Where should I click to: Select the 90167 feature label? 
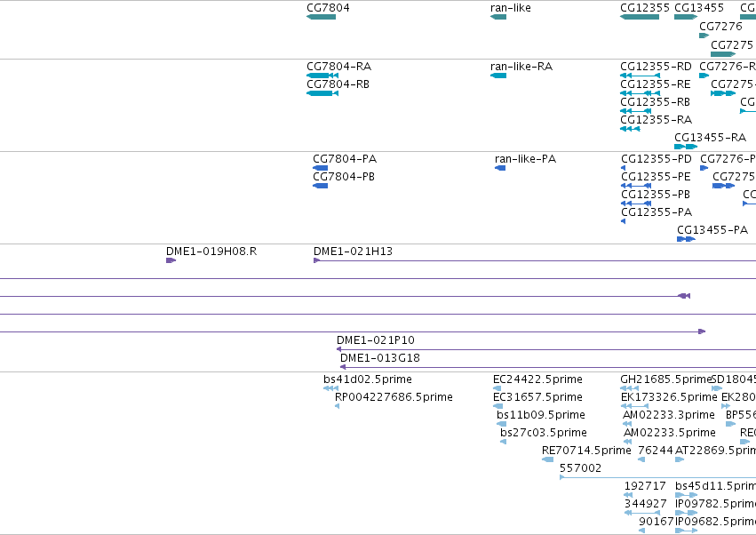[x=656, y=522]
